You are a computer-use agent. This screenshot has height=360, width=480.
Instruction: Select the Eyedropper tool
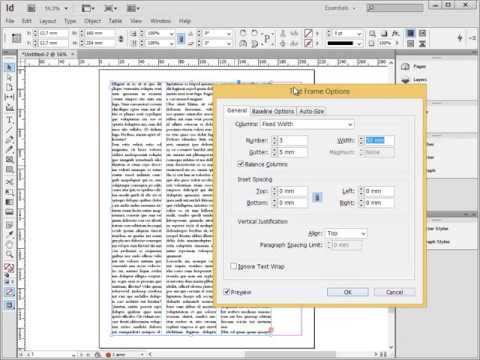(x=9, y=235)
